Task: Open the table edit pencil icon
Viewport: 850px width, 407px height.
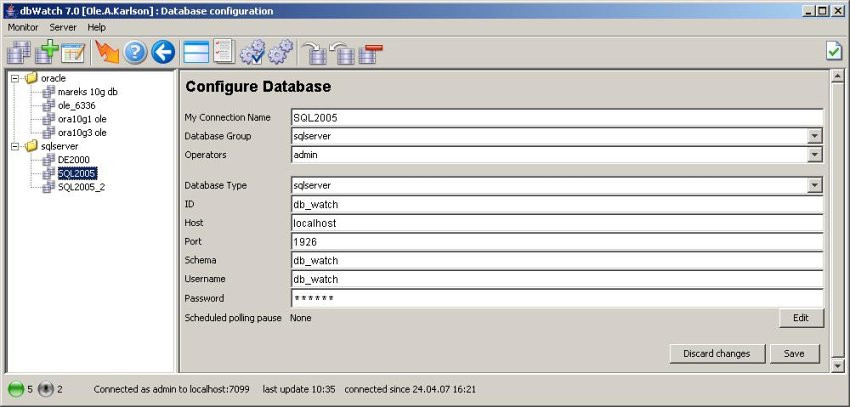Action: pyautogui.click(x=73, y=53)
